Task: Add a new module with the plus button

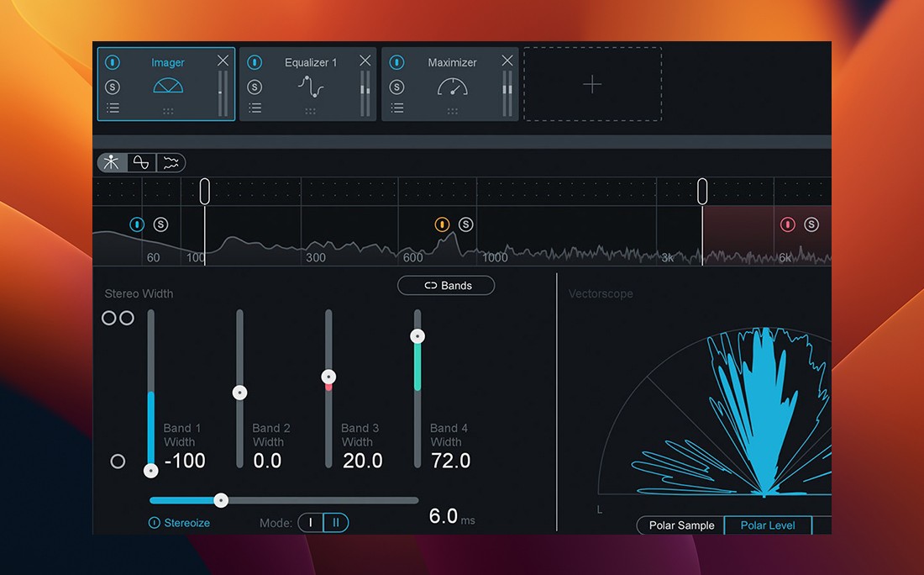Action: point(592,85)
